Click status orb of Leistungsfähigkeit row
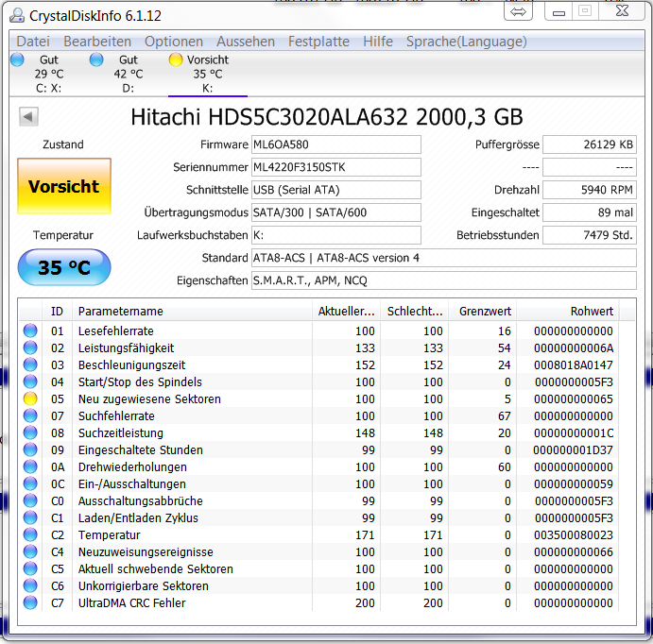The image size is (653, 644). pyautogui.click(x=30, y=347)
